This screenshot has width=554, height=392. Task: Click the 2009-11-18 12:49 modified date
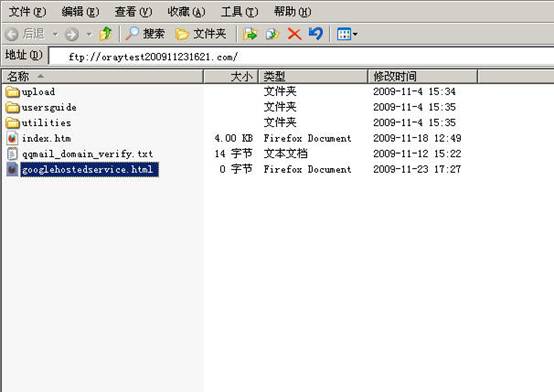click(417, 138)
